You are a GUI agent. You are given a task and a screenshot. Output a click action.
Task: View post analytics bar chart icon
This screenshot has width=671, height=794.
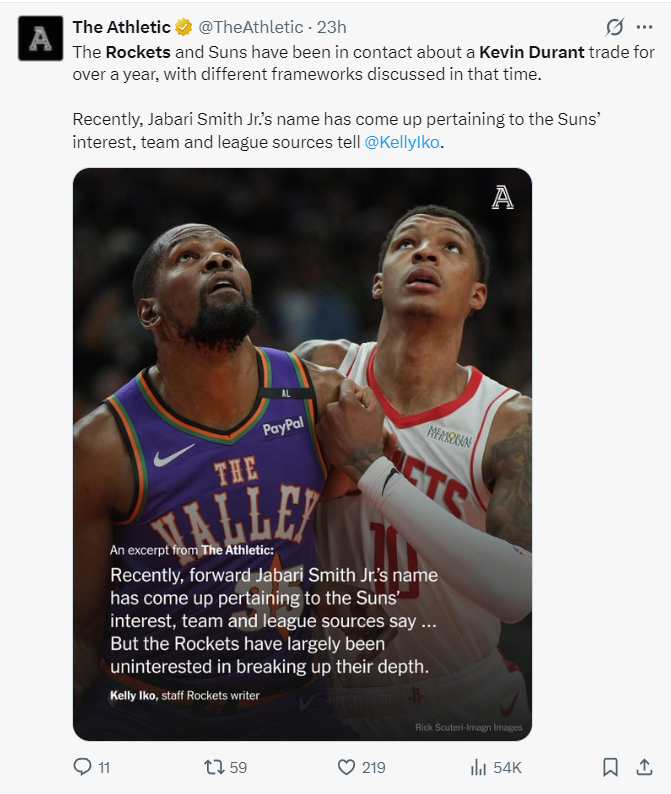[x=478, y=767]
